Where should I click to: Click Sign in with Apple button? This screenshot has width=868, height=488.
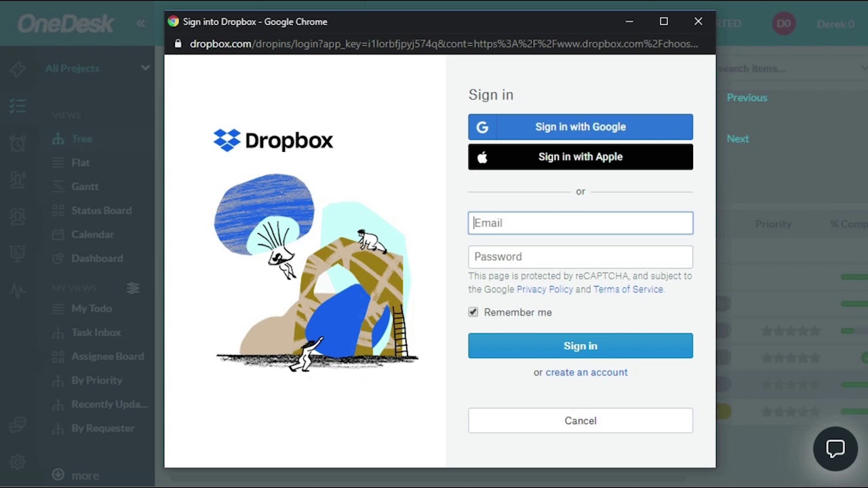tap(580, 157)
